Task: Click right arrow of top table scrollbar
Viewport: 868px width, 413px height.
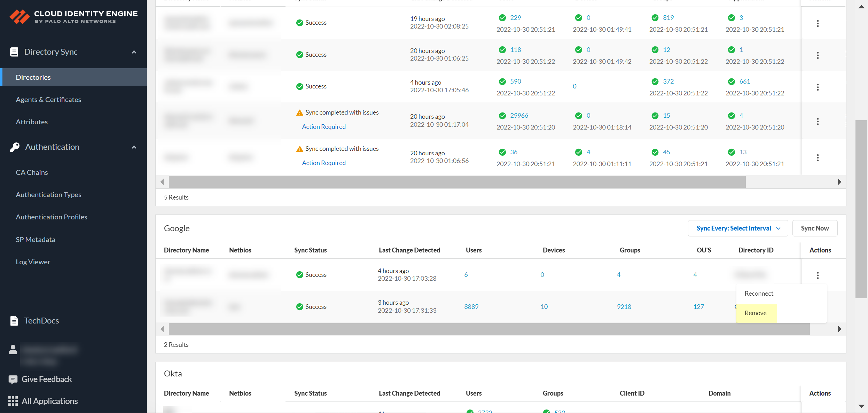Action: (x=839, y=182)
